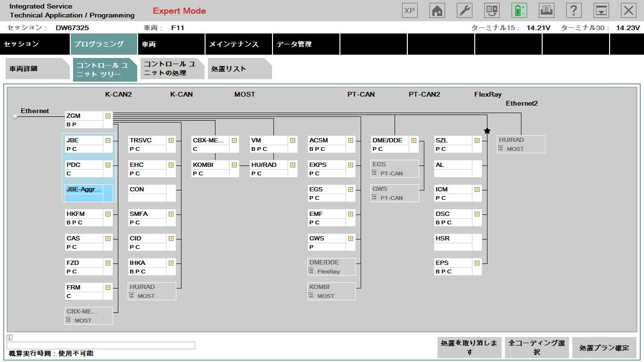The height and width of the screenshot is (362, 644).
Task: Open the greyed HU/RAD MOST link under Ethernet2
Action: (x=521, y=144)
